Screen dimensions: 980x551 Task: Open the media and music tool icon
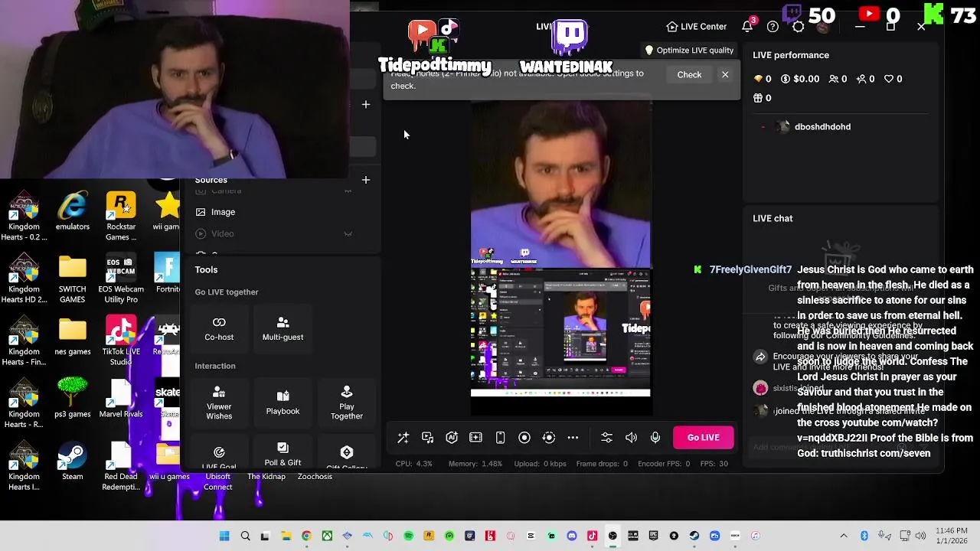point(427,438)
